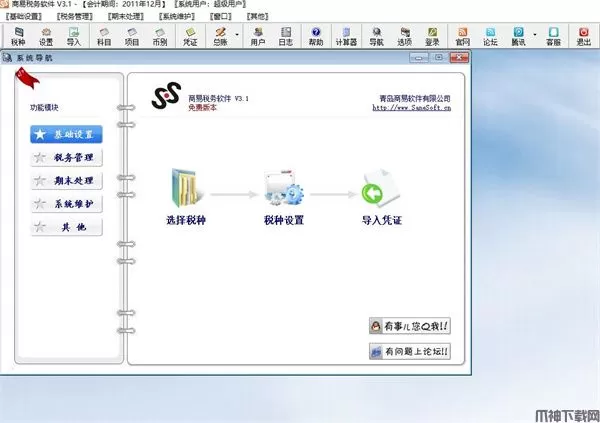Click the 税种设置 gear window icon

pyautogui.click(x=284, y=188)
